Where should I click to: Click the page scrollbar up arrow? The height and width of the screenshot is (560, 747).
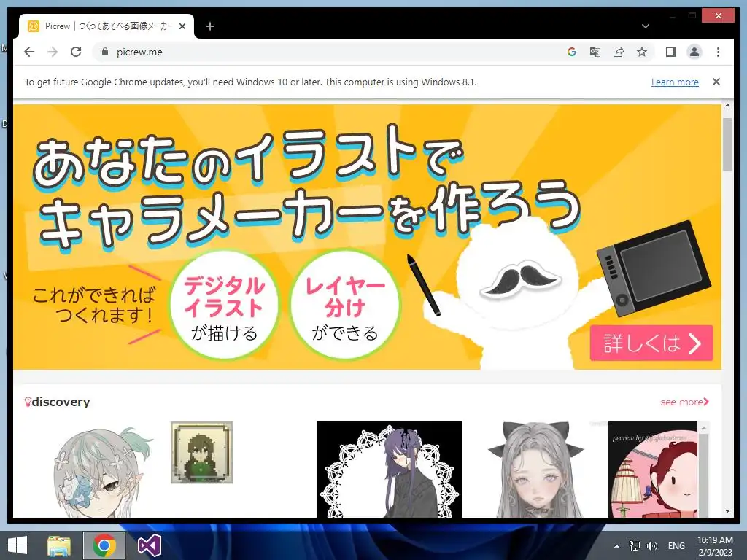[727, 105]
